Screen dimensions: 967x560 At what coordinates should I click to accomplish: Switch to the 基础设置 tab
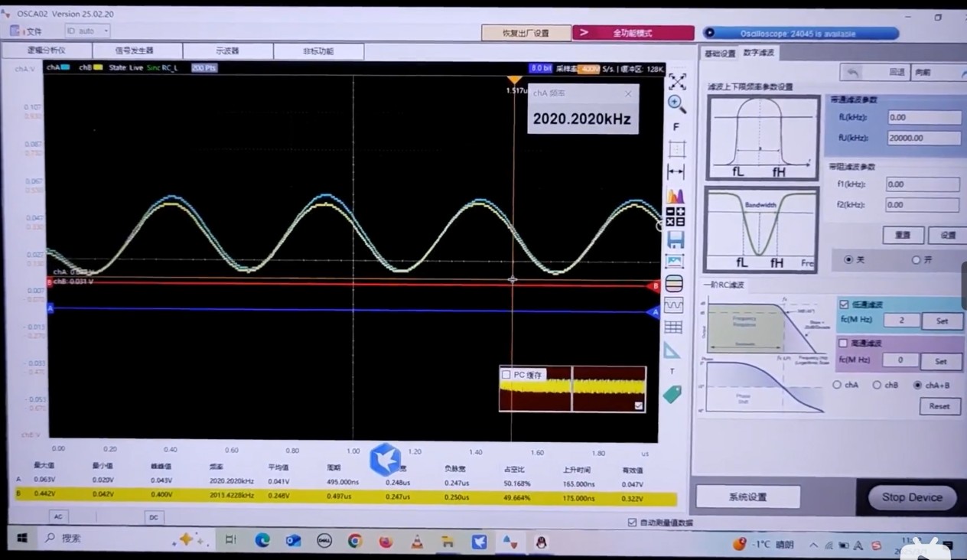click(x=719, y=54)
